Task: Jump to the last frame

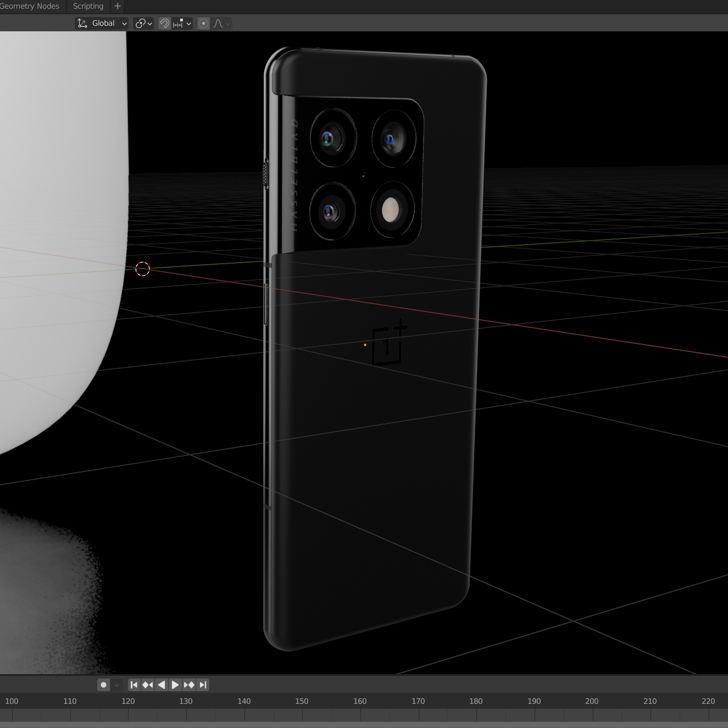Action: click(203, 685)
